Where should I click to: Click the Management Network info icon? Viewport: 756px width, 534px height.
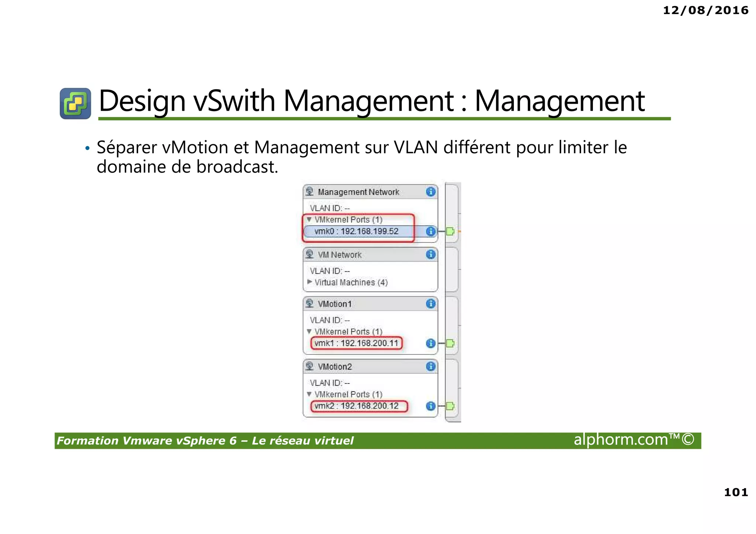pos(430,192)
